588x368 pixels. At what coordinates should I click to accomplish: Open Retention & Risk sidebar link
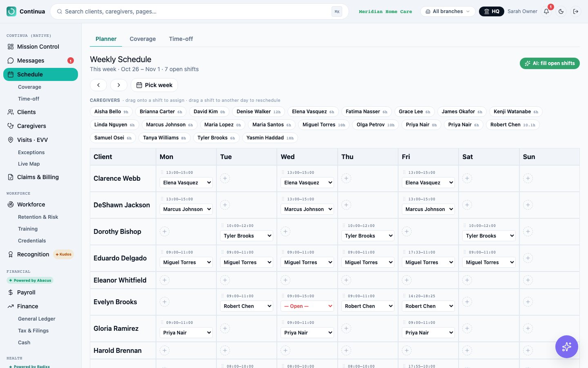38,217
